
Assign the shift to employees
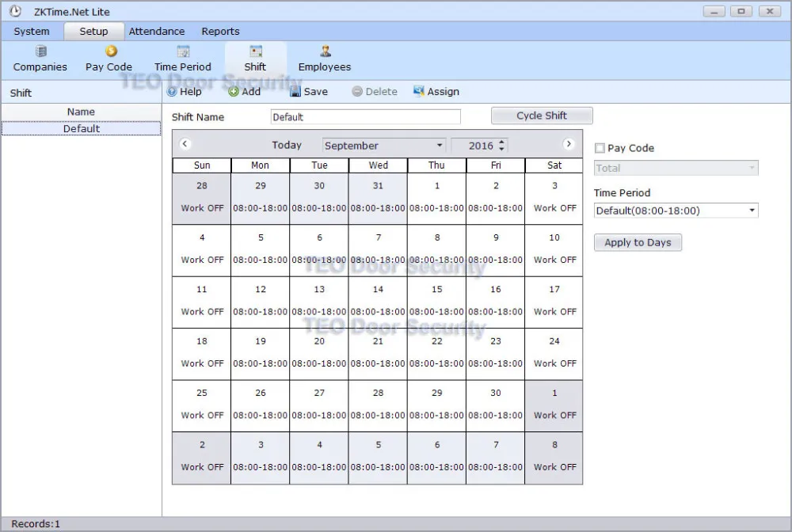tap(436, 91)
